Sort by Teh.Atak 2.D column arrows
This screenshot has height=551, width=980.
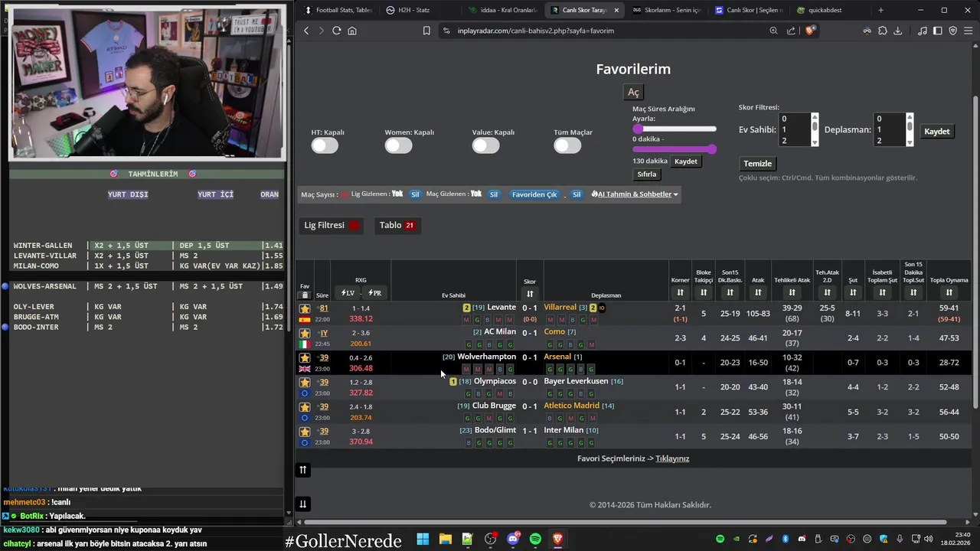(827, 292)
